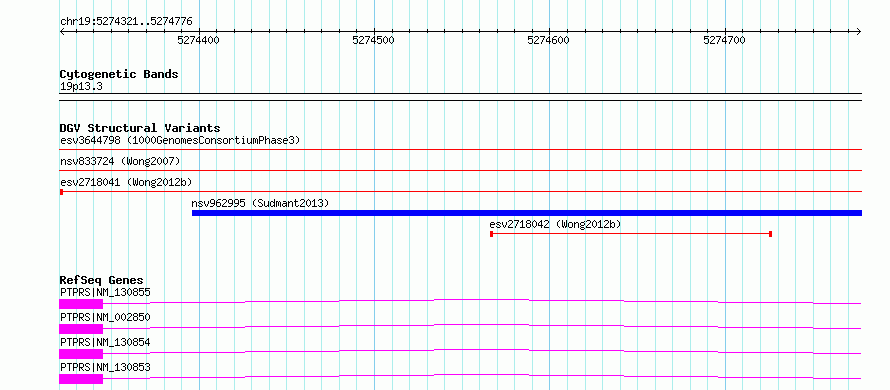Screen dimensions: 890x390
Task: Select the PTPRS|NM_130853 transcript label
Action: [105, 367]
